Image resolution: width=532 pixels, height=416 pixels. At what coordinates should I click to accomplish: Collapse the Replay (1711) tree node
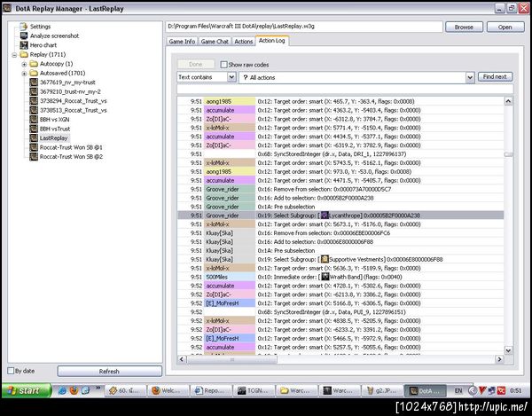point(14,55)
